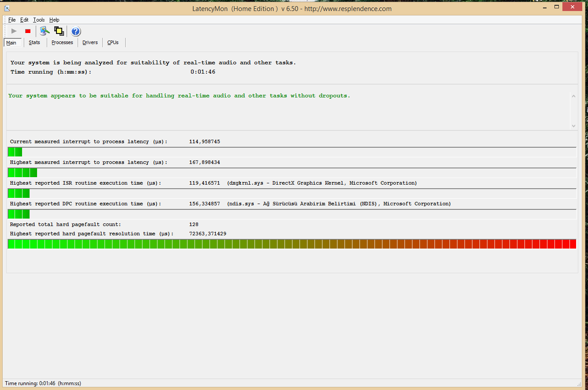
Task: Open the Help menu
Action: 54,20
